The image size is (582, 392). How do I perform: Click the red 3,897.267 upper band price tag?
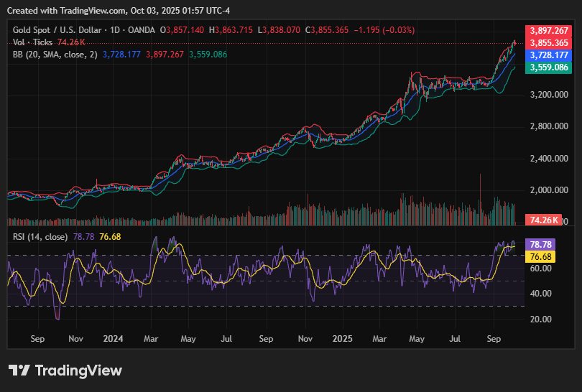[549, 31]
